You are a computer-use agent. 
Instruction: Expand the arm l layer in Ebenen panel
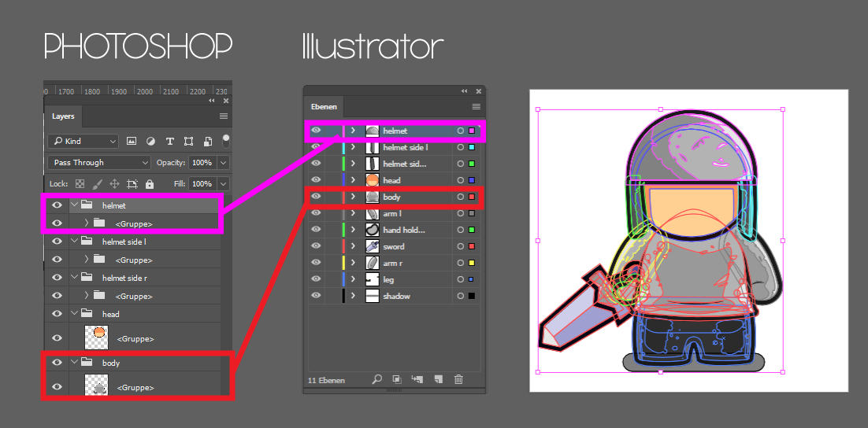pos(353,213)
